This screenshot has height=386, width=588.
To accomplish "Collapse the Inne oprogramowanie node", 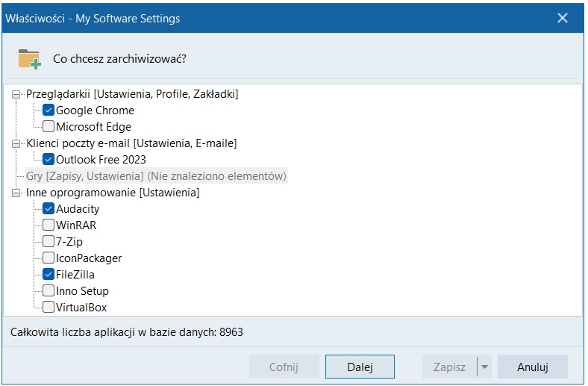I will coord(16,193).
